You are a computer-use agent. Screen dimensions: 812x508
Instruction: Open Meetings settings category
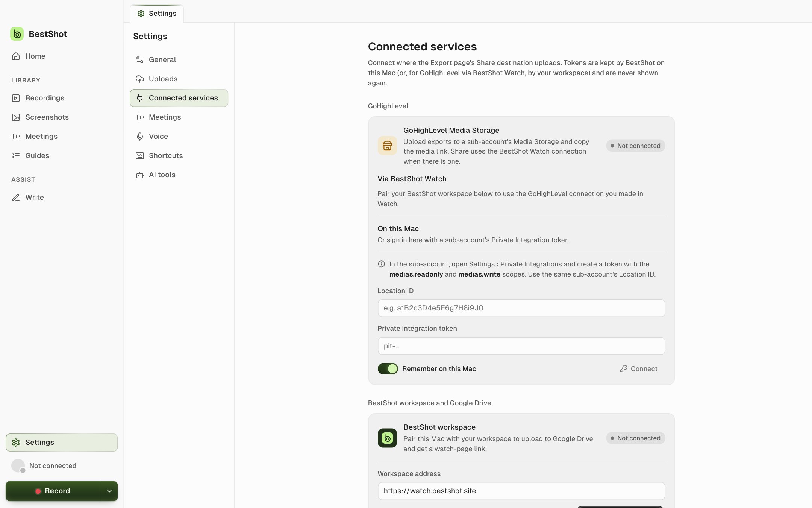[x=179, y=117]
